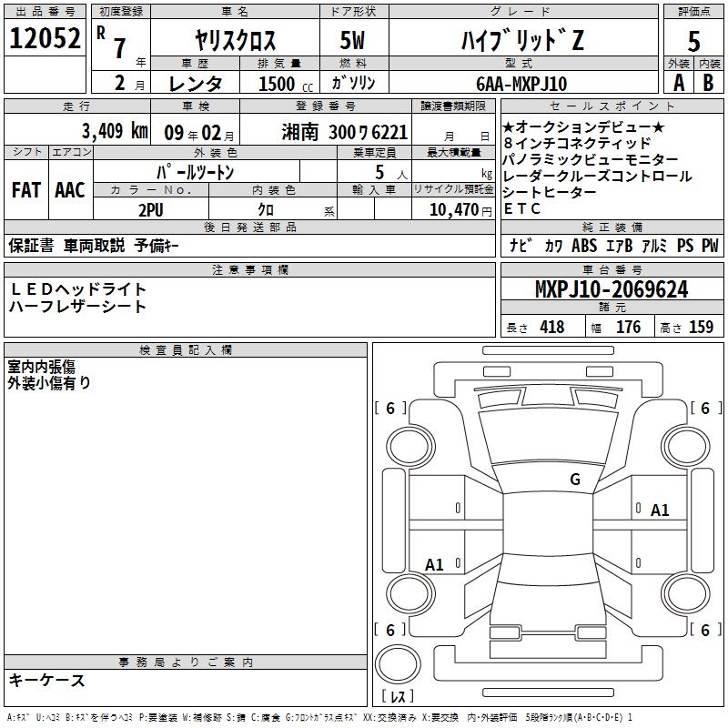This screenshot has width=728, height=728.
Task: Select the シートヒーター sales point
Action: coord(550,193)
